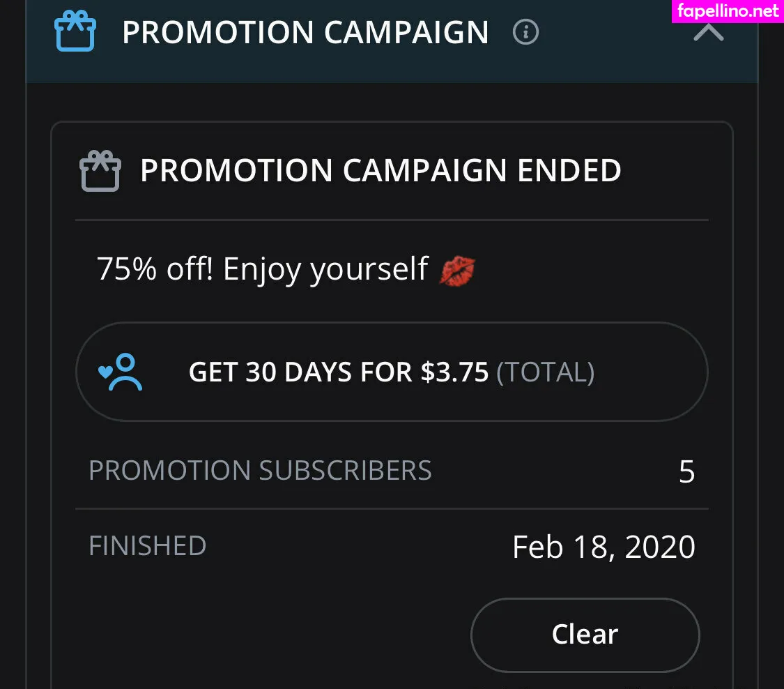This screenshot has width=784, height=689.
Task: Click the Feb 18, 2020 finish date
Action: coord(604,547)
